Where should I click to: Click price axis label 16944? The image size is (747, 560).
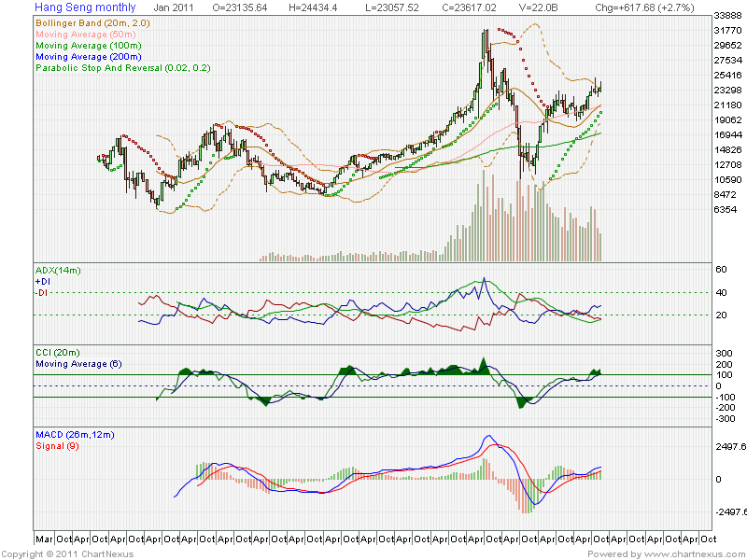pyautogui.click(x=728, y=135)
